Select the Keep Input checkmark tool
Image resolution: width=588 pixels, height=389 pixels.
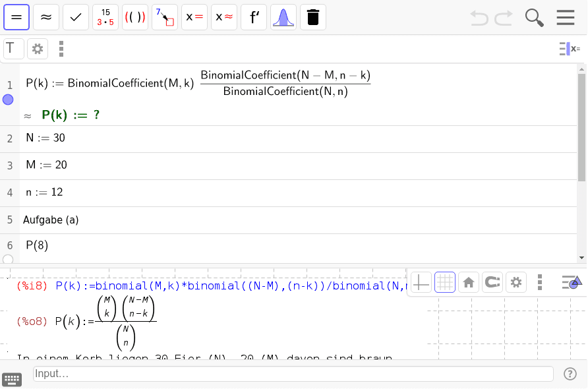(76, 17)
